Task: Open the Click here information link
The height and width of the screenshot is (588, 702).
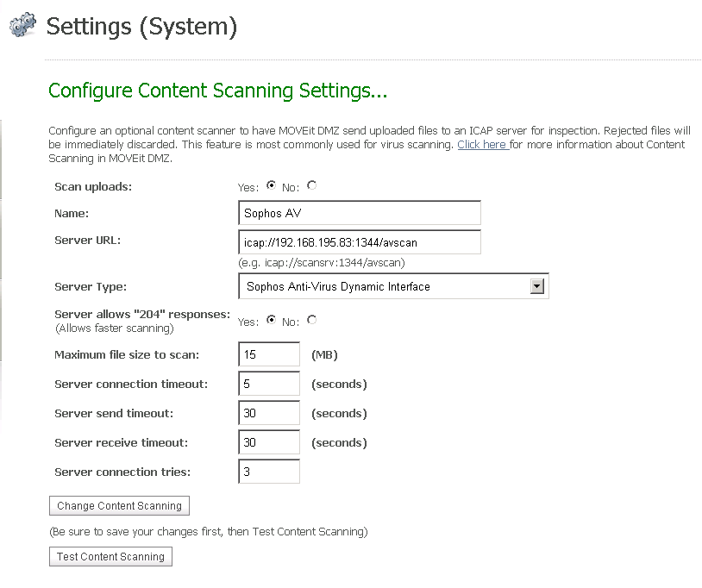Action: (x=482, y=144)
